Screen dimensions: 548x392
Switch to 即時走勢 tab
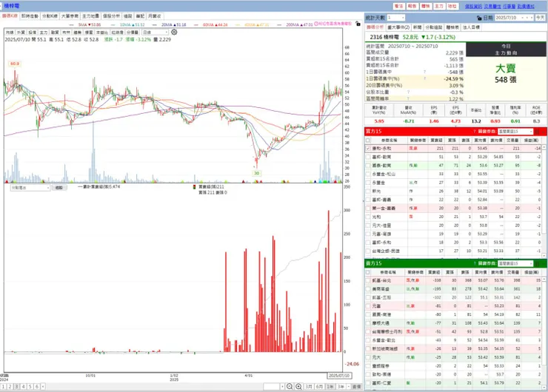30,16
